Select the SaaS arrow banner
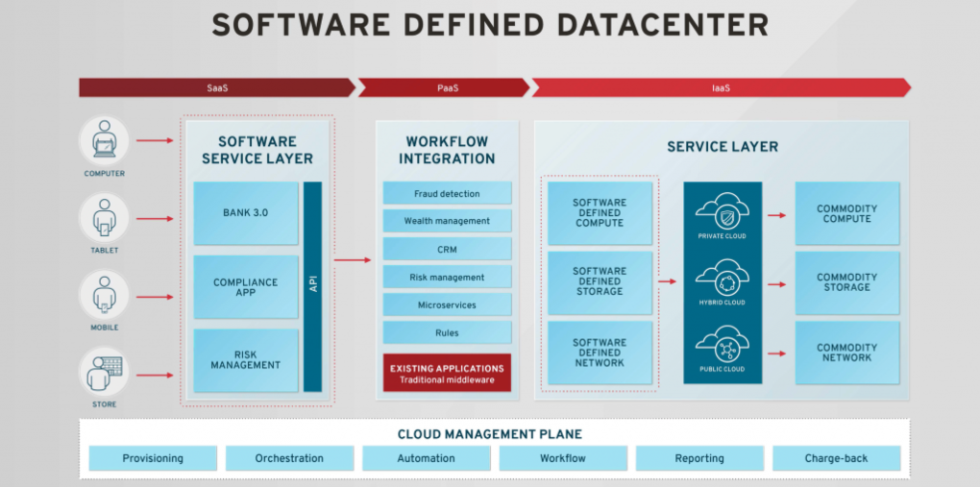 point(217,88)
